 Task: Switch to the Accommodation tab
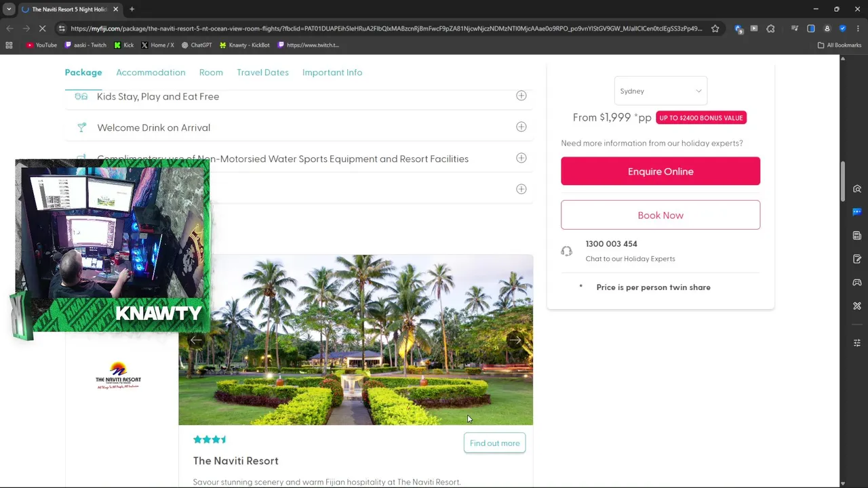point(151,73)
